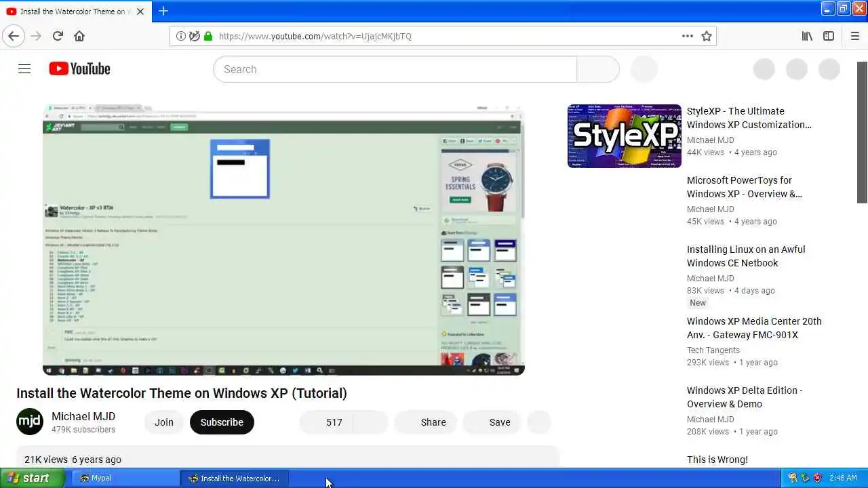Subscribe to Michael MJD
This screenshot has width=868, height=488.
pos(222,422)
